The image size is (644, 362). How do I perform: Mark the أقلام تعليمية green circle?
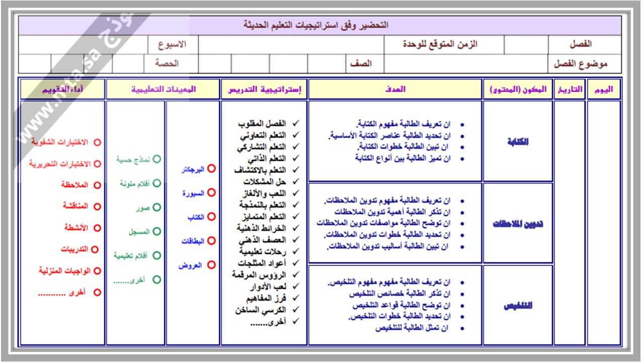pyautogui.click(x=156, y=255)
